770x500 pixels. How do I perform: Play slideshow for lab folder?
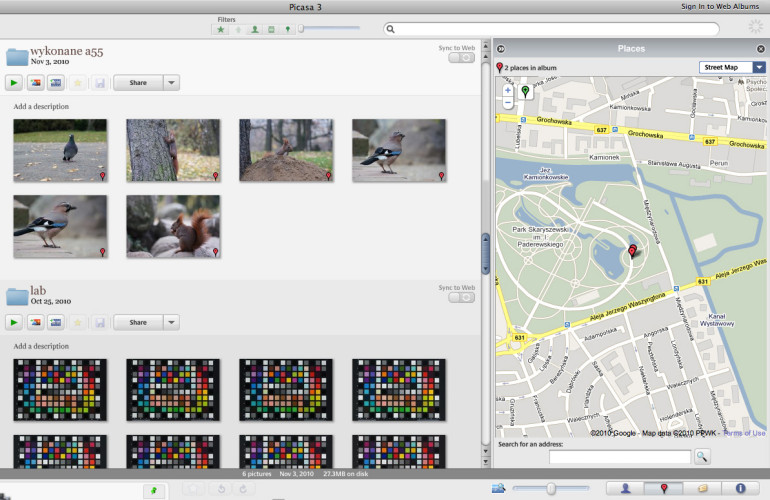click(x=14, y=322)
